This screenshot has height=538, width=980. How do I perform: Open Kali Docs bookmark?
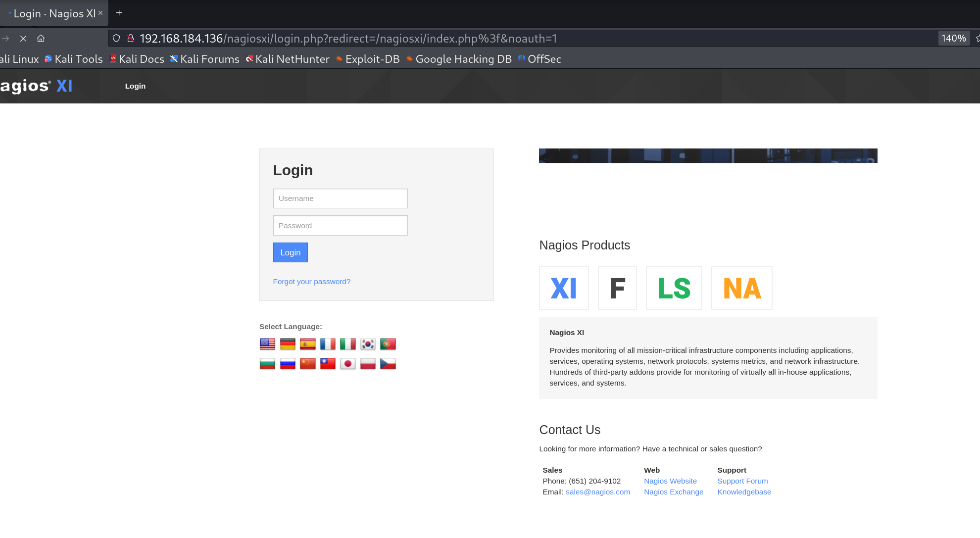137,59
